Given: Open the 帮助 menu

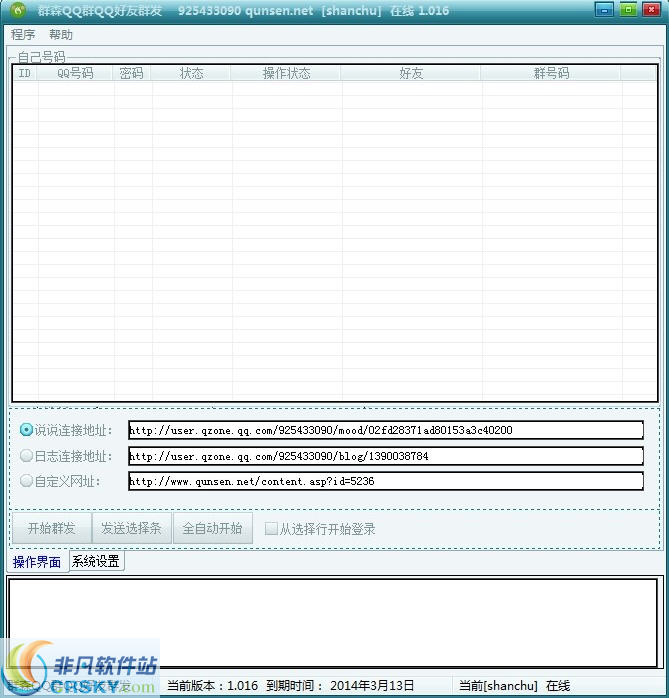Looking at the screenshot, I should tap(61, 34).
